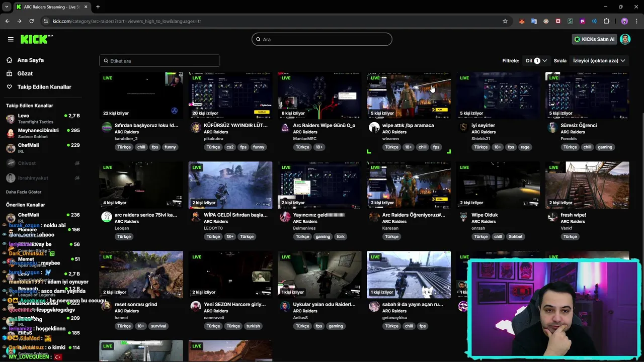Expand the Dil language filter
The image size is (644, 362).
coord(536,60)
